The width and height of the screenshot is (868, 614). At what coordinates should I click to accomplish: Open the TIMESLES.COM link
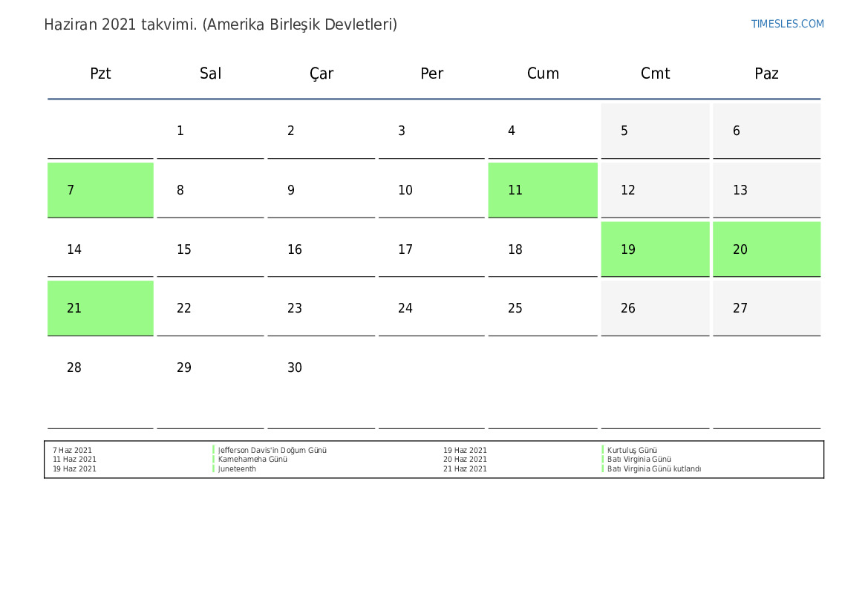[x=787, y=24]
